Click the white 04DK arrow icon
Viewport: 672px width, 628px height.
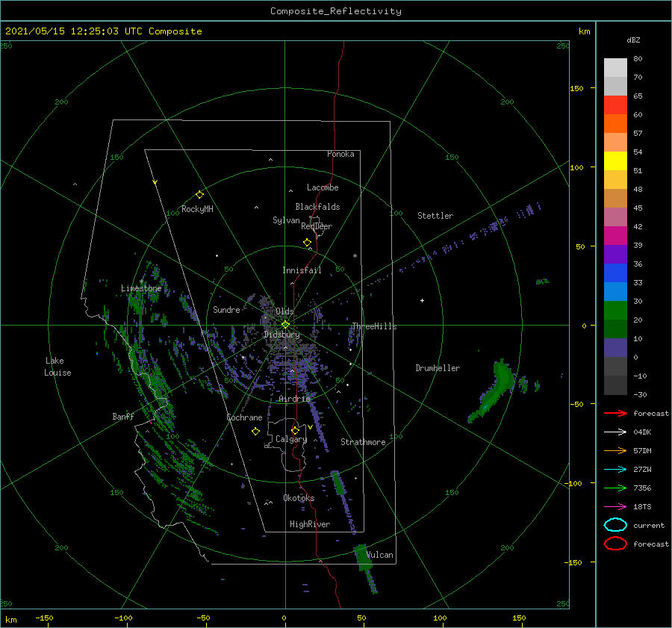(615, 432)
